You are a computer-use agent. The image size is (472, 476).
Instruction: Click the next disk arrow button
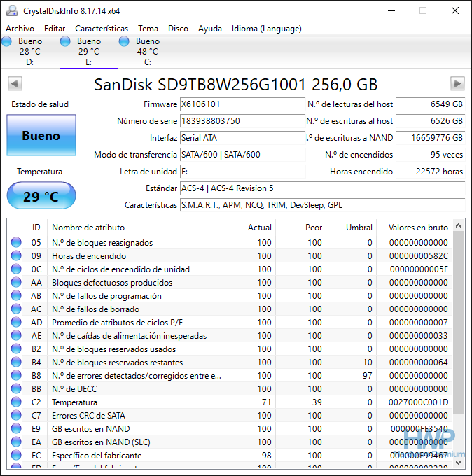pos(457,83)
